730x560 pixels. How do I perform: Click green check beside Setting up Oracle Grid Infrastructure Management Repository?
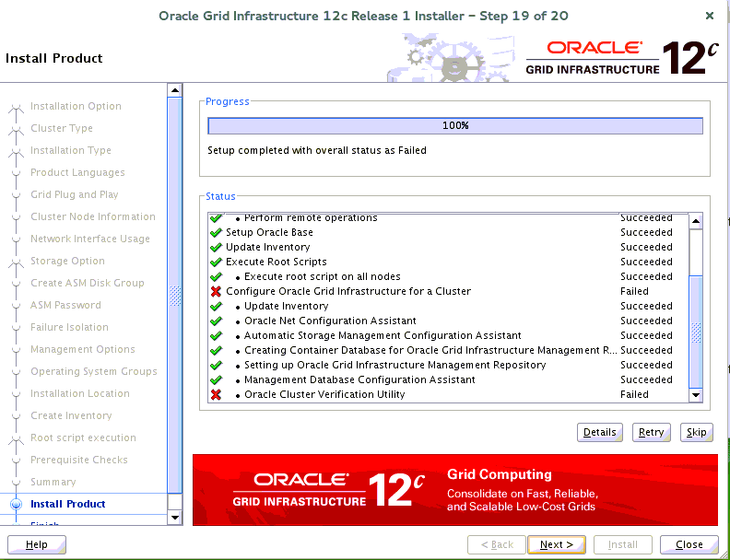(x=216, y=365)
